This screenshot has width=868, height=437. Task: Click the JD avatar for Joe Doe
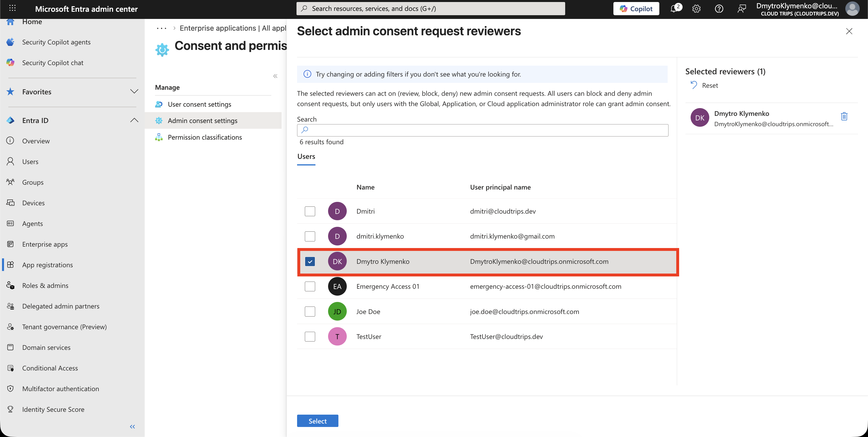(x=337, y=311)
